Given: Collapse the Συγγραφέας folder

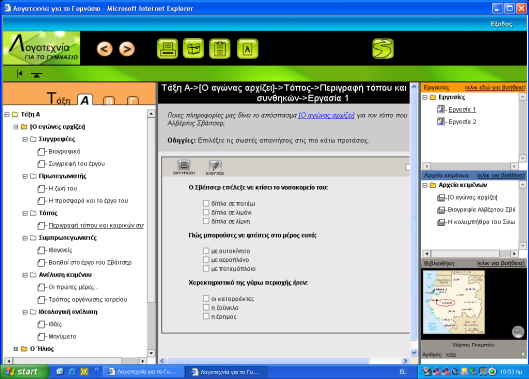Looking at the screenshot, I should (x=25, y=139).
